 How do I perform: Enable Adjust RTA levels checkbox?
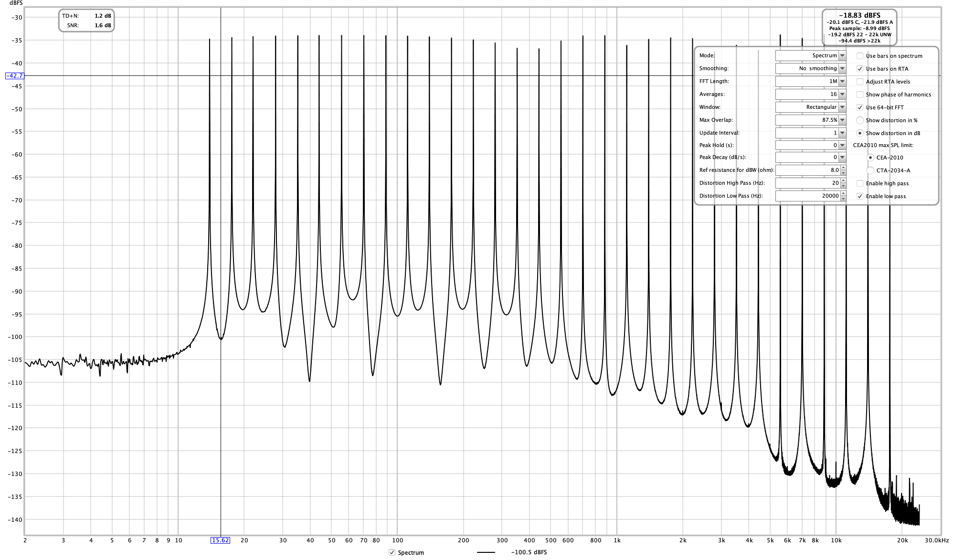(860, 82)
